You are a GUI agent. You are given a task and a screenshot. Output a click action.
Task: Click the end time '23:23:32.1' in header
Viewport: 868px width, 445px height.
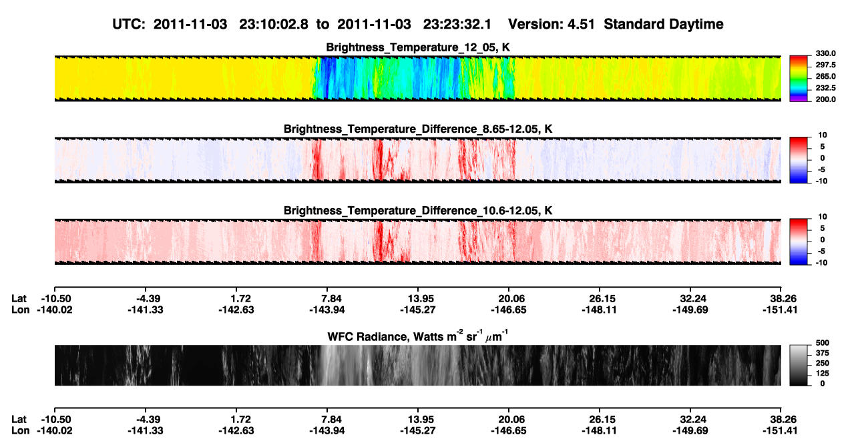pos(459,25)
